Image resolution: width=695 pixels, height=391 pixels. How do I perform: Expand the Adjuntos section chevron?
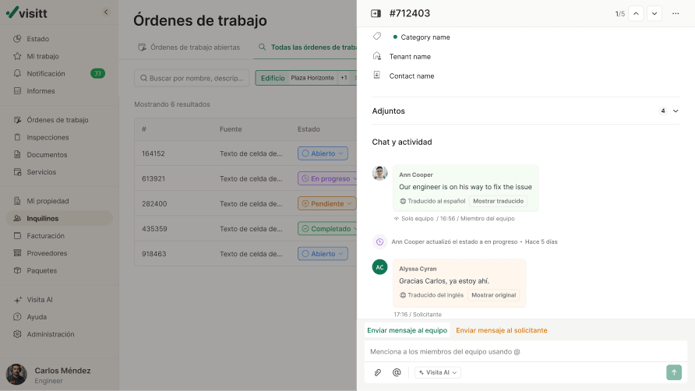pyautogui.click(x=675, y=111)
